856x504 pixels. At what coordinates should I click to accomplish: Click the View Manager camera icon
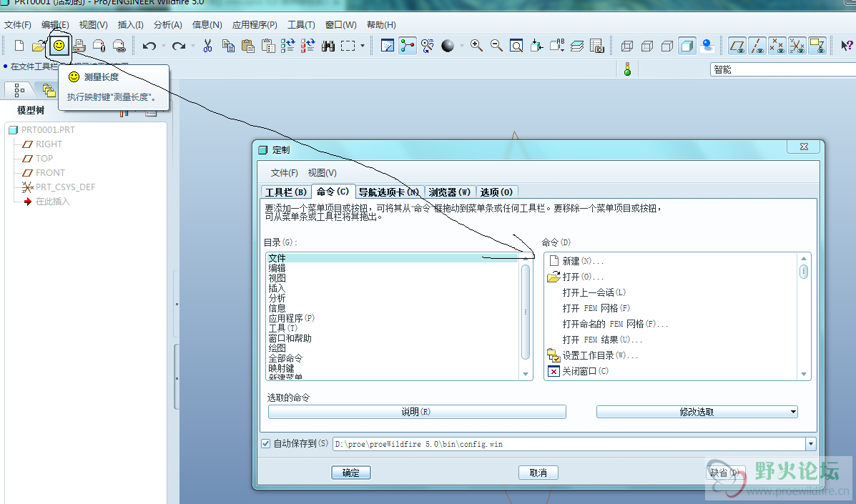pyautogui.click(x=596, y=46)
